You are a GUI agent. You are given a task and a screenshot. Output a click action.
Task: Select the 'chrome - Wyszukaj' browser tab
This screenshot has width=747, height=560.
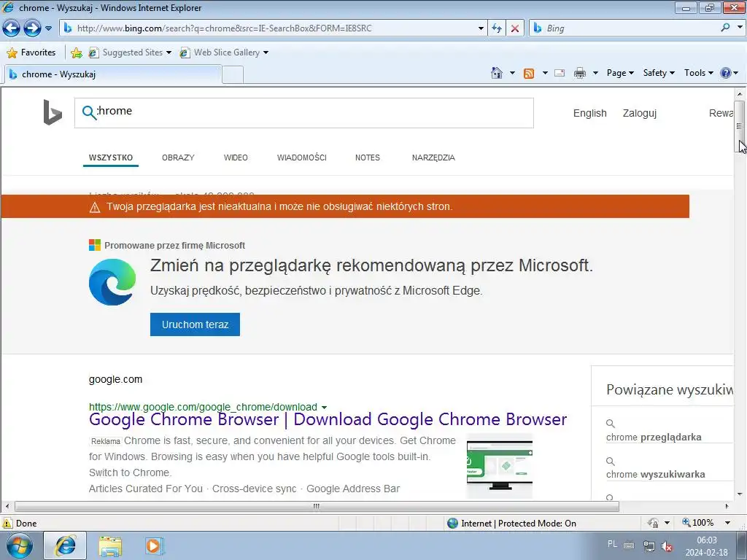112,74
